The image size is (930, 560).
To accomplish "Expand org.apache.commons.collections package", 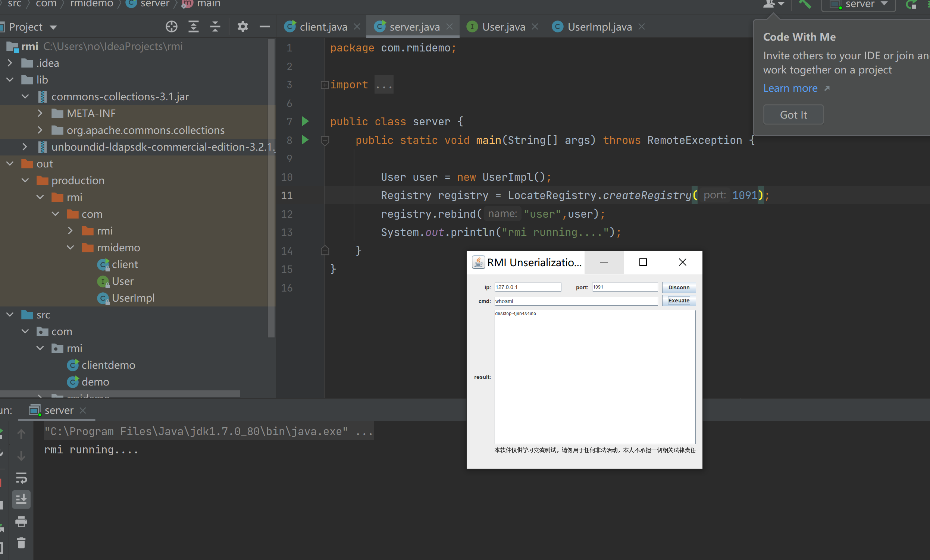I will (40, 130).
